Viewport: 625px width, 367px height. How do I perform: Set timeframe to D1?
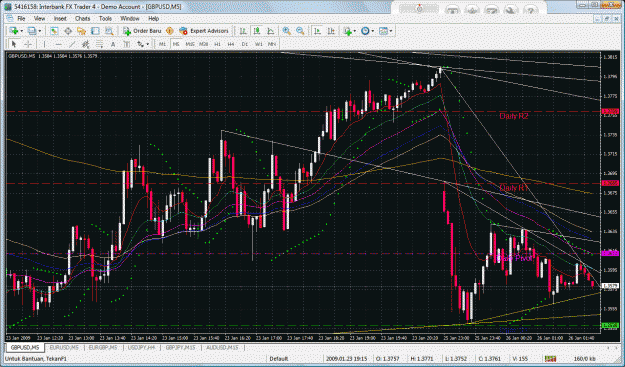(245, 44)
